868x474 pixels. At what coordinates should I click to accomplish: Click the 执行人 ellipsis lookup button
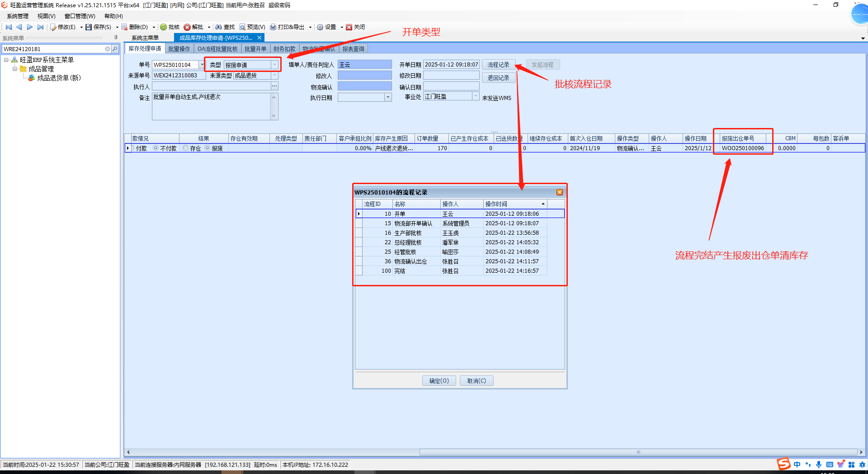[274, 86]
